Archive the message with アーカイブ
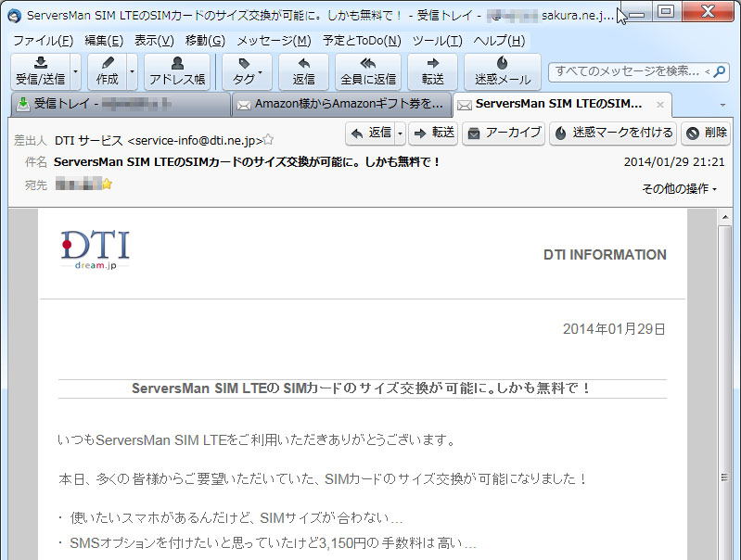The height and width of the screenshot is (560, 741). (x=504, y=134)
